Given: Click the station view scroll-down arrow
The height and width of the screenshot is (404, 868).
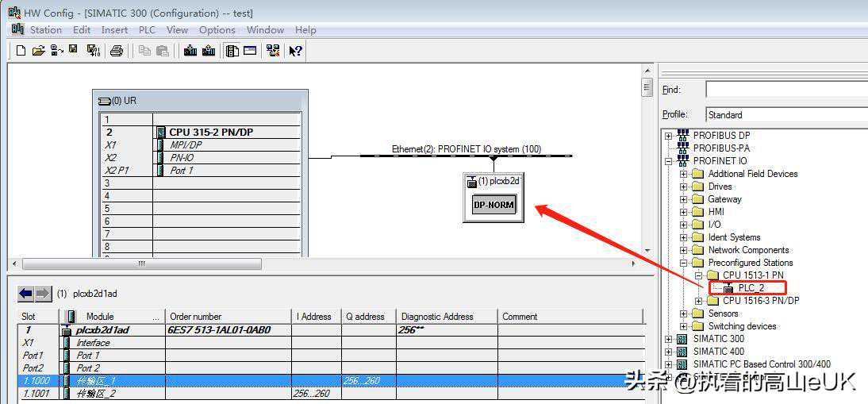Looking at the screenshot, I should pos(647,251).
